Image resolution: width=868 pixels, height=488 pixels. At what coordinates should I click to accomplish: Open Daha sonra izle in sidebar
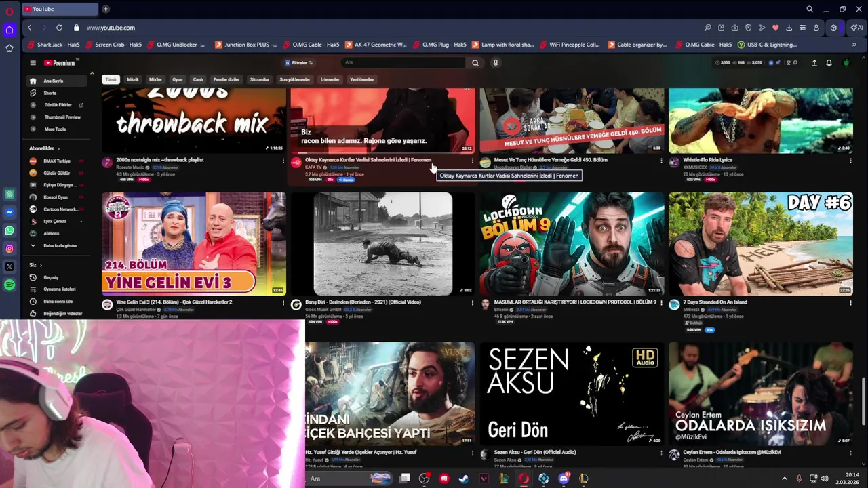point(58,302)
